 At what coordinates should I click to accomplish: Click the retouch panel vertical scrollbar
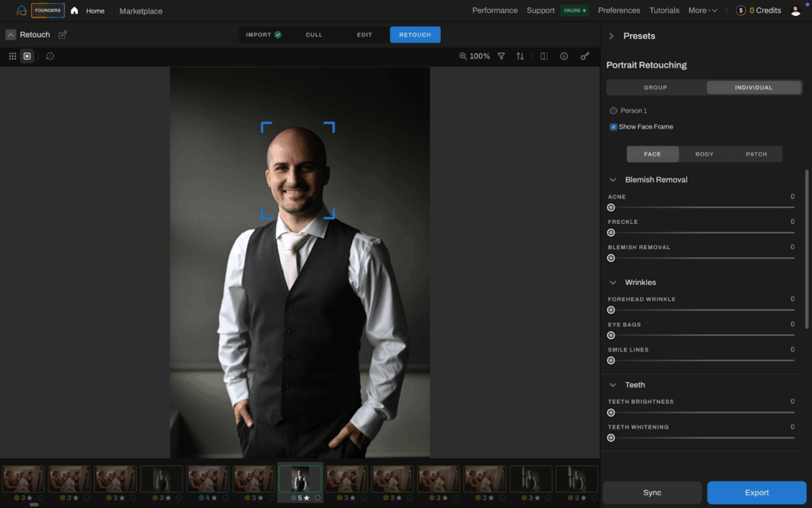click(806, 248)
